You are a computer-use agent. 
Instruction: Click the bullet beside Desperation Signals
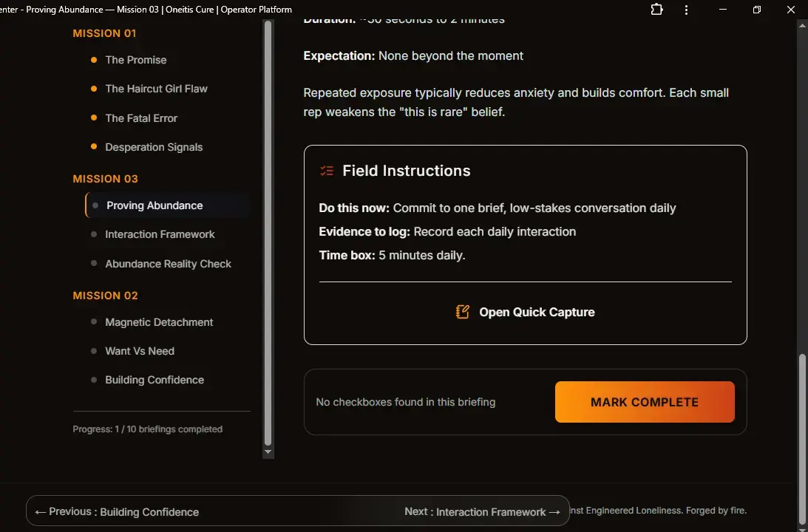[94, 147]
